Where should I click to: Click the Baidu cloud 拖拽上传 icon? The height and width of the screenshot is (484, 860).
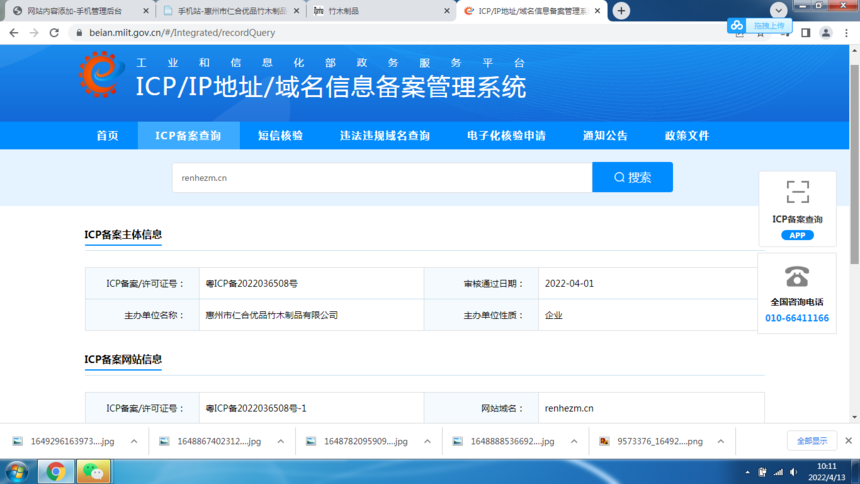point(737,25)
